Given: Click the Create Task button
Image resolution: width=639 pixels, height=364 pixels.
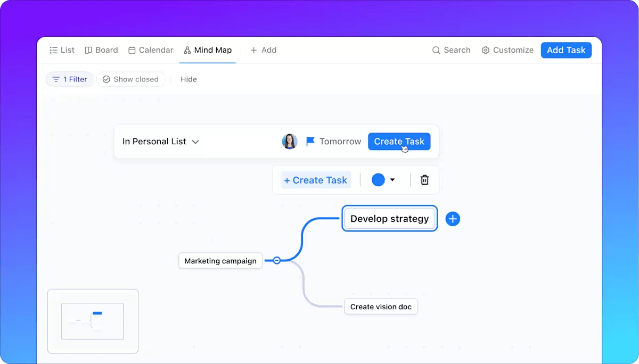Looking at the screenshot, I should [x=399, y=141].
